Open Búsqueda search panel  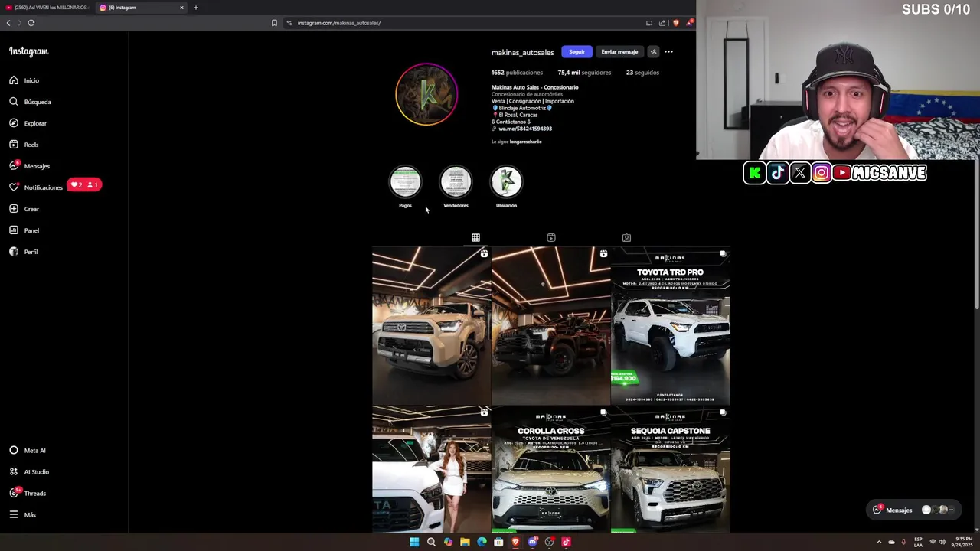(30, 102)
